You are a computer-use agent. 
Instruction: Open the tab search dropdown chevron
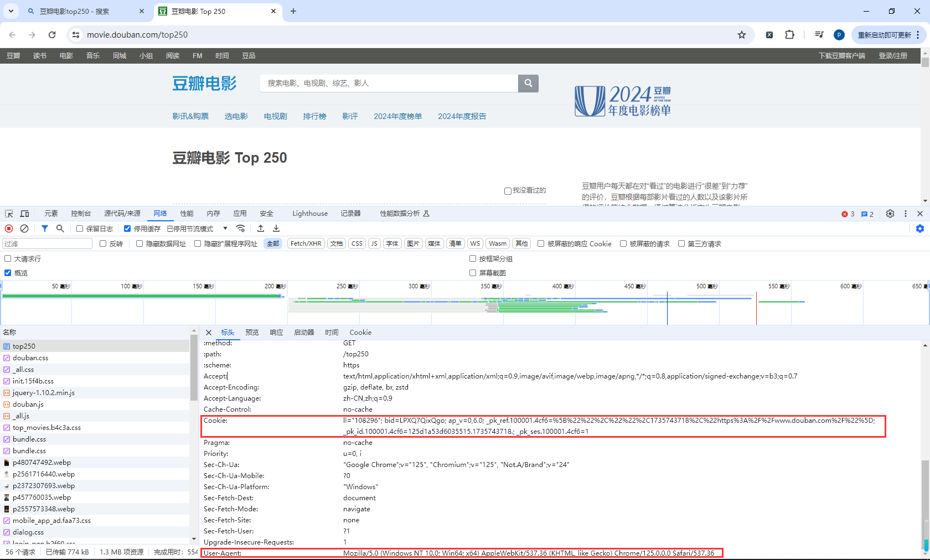(x=11, y=11)
